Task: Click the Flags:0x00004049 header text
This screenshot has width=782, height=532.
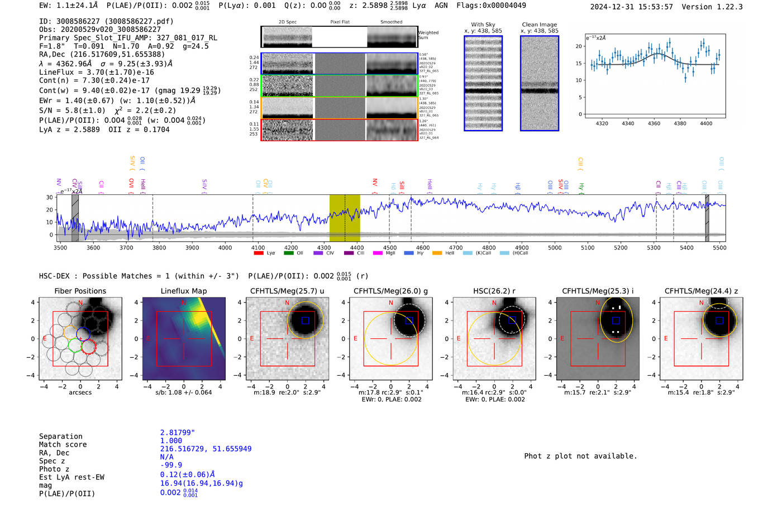Action: click(491, 5)
